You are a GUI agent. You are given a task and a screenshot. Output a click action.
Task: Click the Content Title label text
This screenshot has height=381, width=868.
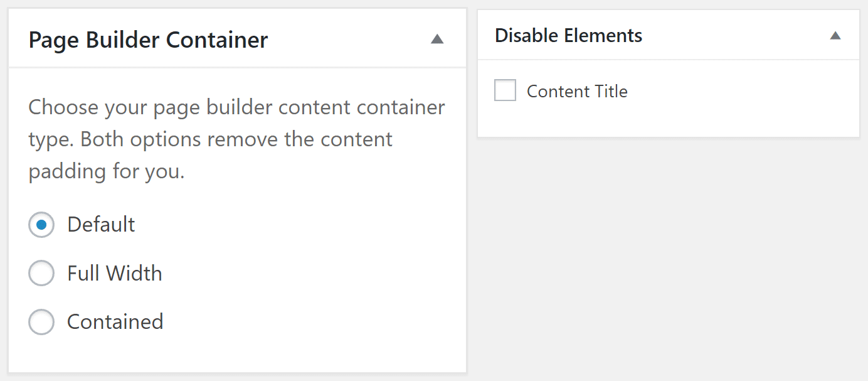578,91
